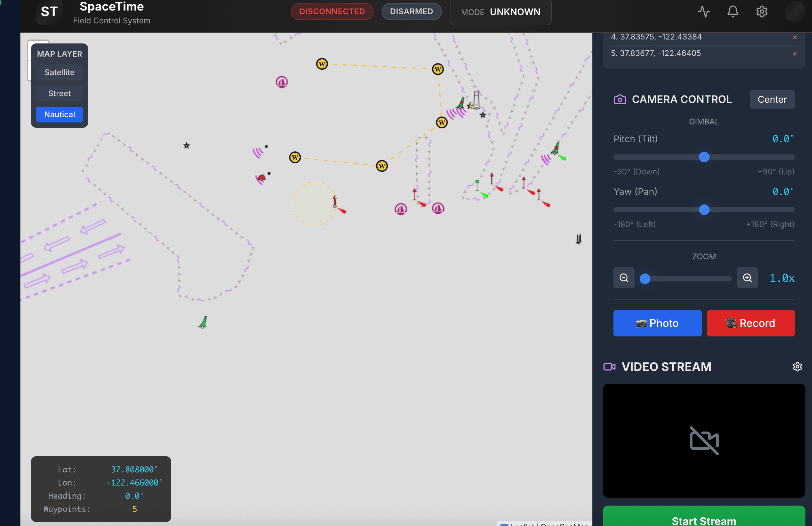Click the camera icon next to CAMERA CONTROL
Image resolution: width=812 pixels, height=526 pixels.
coord(619,99)
